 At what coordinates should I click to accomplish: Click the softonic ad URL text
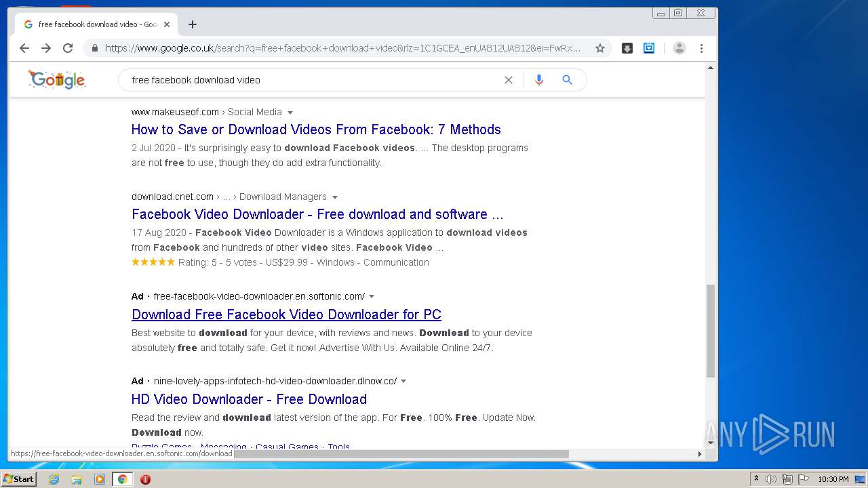click(259, 296)
